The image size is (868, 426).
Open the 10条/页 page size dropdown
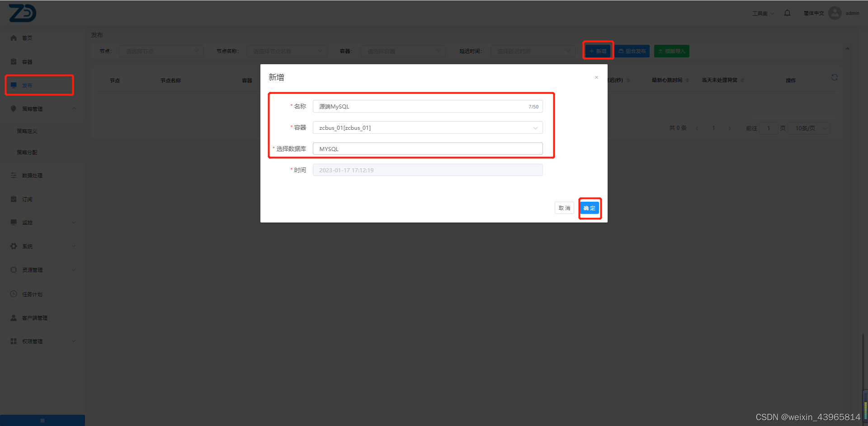[809, 128]
